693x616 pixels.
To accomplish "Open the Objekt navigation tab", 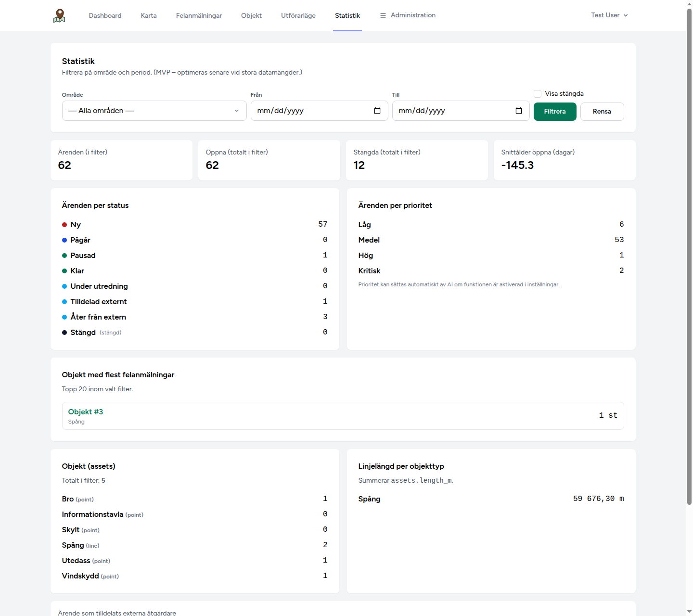I will click(251, 15).
